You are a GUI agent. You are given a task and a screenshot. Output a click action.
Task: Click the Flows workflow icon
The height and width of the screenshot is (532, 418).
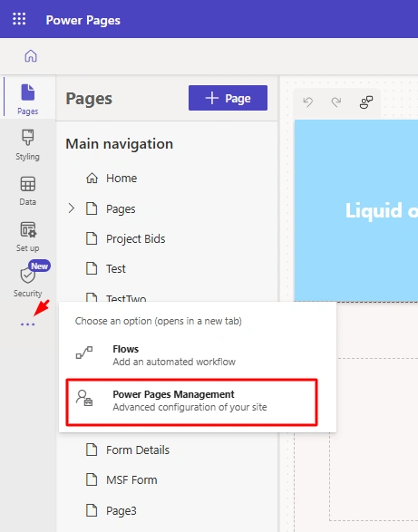click(x=83, y=353)
